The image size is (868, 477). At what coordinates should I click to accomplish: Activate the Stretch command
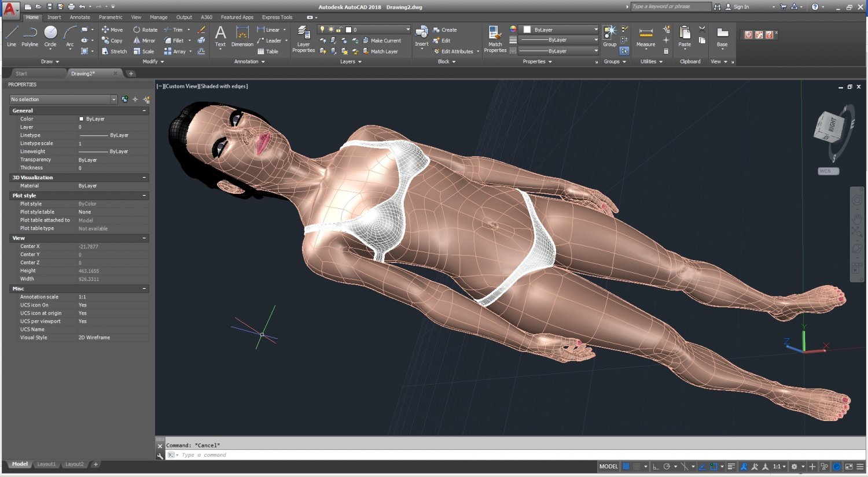(114, 51)
